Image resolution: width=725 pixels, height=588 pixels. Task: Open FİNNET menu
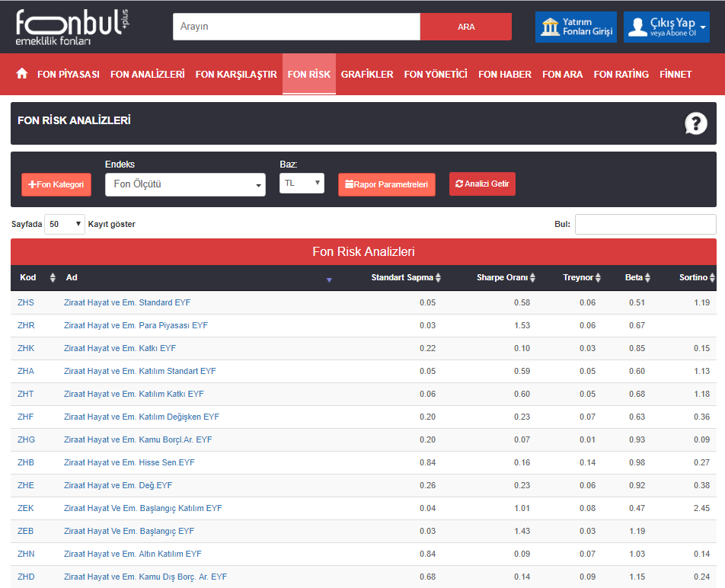click(x=675, y=74)
